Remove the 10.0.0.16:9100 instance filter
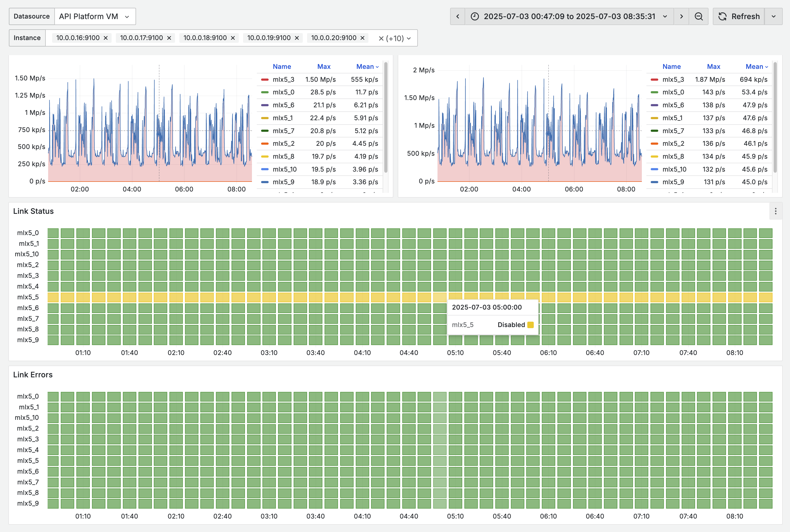Image resolution: width=790 pixels, height=532 pixels. click(x=105, y=38)
